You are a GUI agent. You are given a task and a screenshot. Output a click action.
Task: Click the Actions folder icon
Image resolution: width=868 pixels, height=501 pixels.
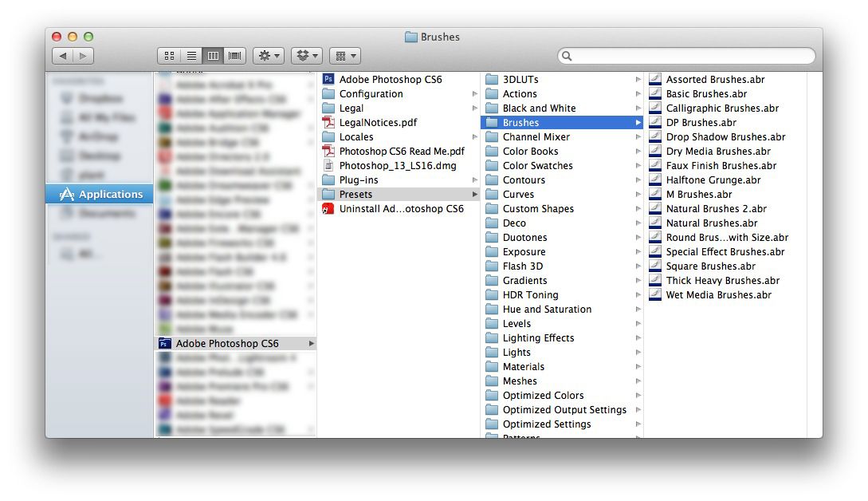(492, 93)
